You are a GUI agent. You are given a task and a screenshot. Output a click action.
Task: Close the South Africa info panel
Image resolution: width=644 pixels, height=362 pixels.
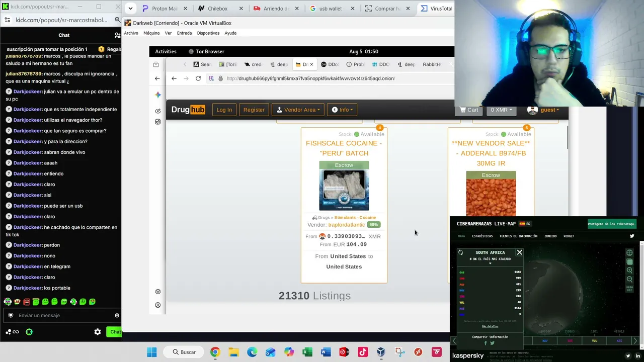pyautogui.click(x=519, y=252)
